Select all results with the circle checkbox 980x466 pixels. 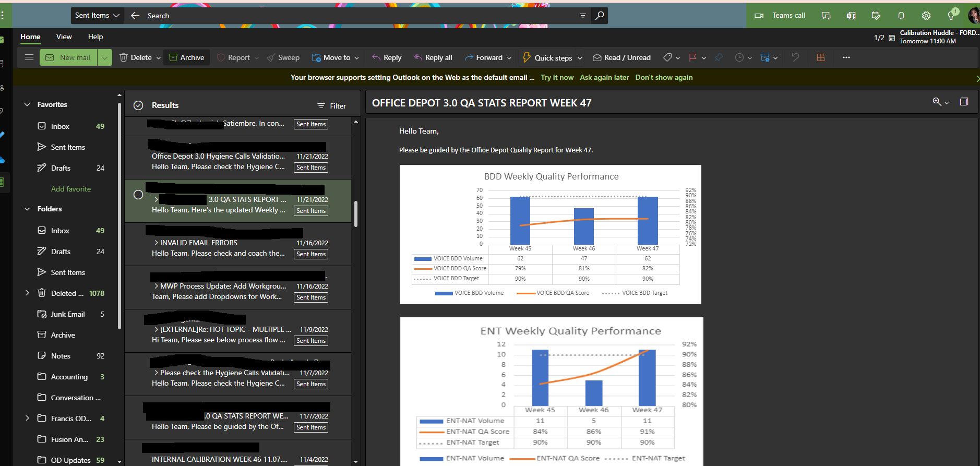pyautogui.click(x=138, y=105)
